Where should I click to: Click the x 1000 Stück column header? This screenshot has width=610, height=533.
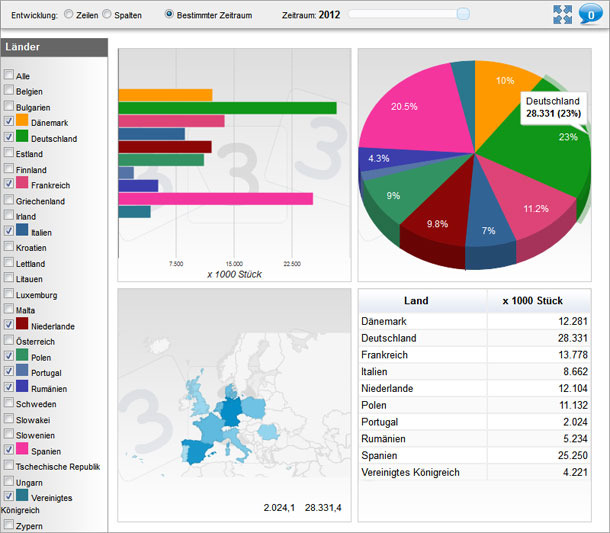click(539, 301)
